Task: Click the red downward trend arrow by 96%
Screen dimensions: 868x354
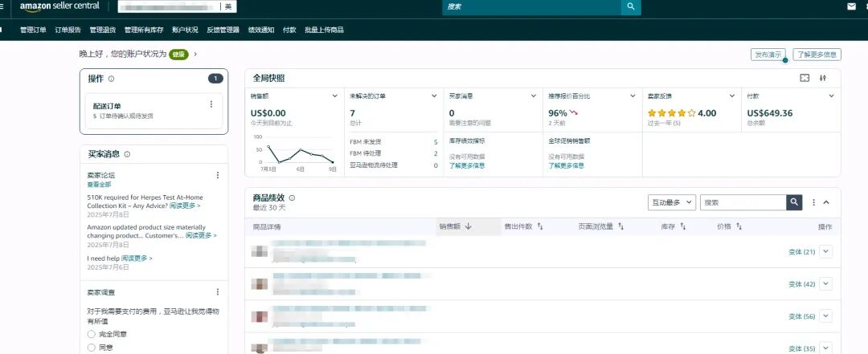Action: point(574,113)
